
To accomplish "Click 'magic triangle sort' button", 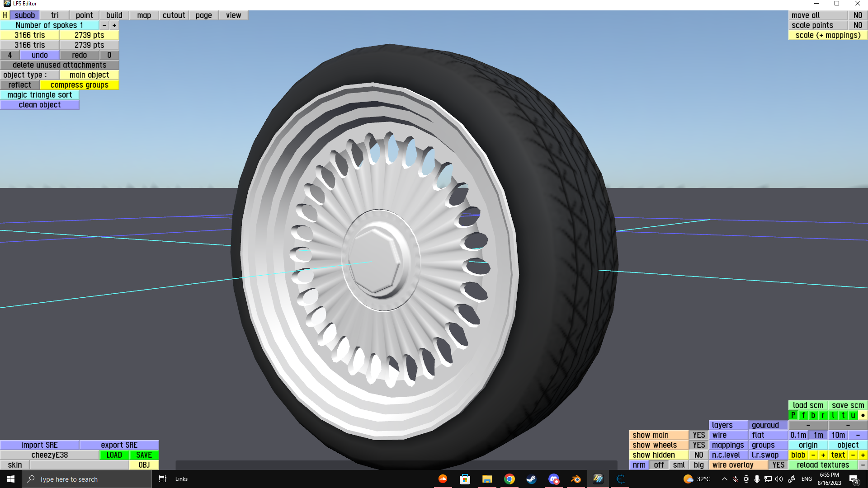I will pyautogui.click(x=40, y=95).
